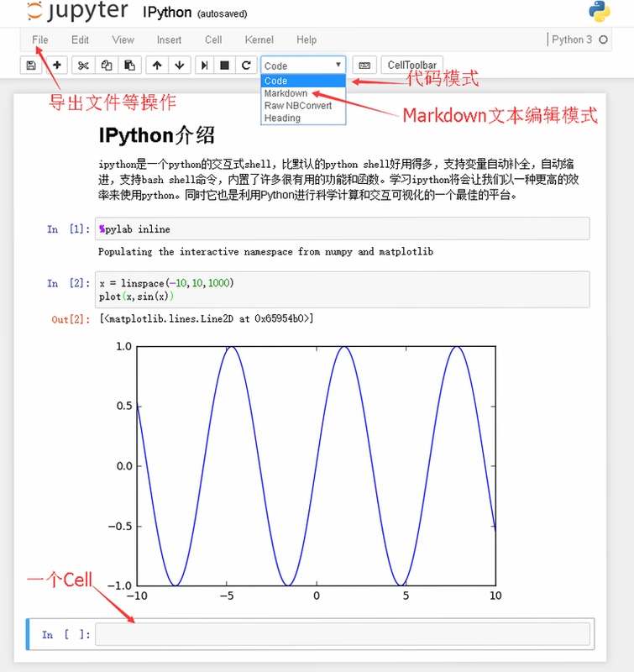
Task: Rename notebook via IPython title
Action: (167, 13)
